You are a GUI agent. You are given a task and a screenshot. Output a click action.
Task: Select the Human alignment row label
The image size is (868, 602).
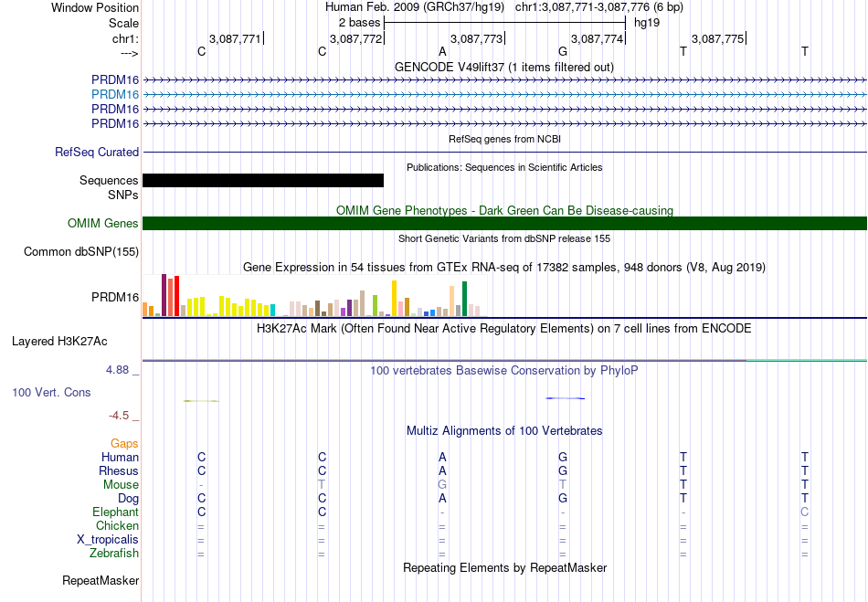(x=120, y=457)
